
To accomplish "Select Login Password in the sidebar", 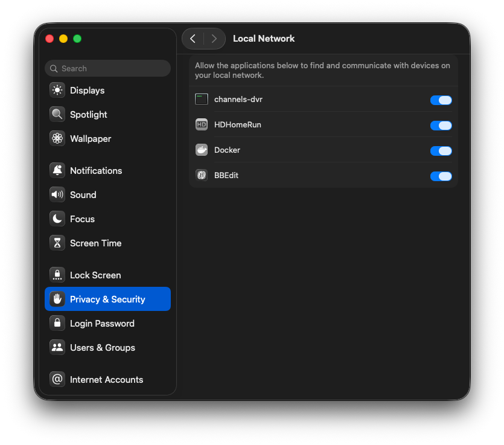I will point(102,324).
